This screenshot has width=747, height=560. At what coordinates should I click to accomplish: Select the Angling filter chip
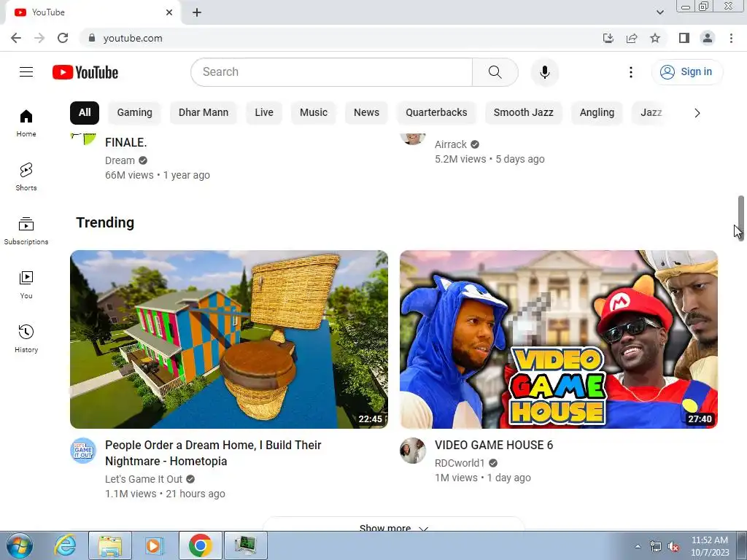pyautogui.click(x=597, y=113)
